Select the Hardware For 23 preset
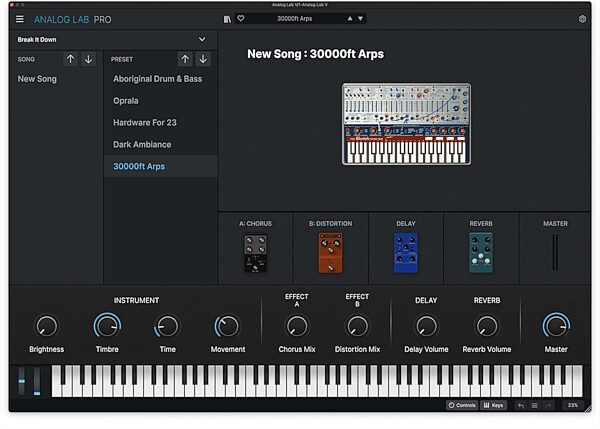The height and width of the screenshot is (429, 600). point(161,122)
